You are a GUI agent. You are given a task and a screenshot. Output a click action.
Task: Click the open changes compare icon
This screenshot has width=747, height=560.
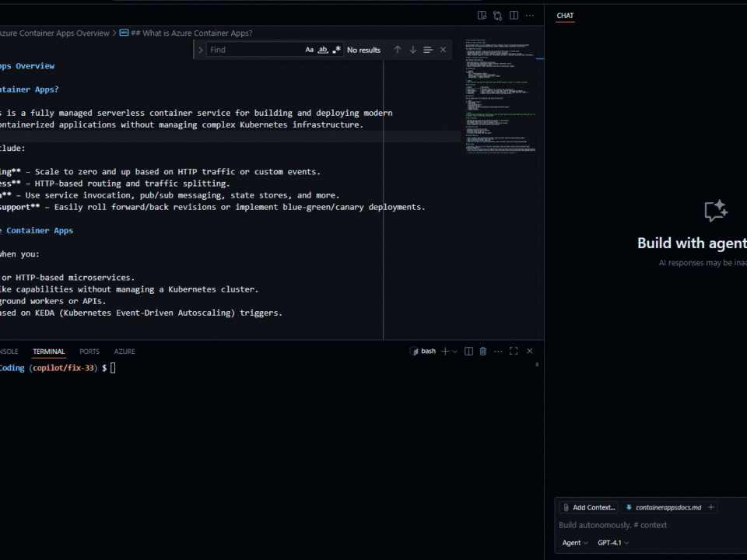pyautogui.click(x=498, y=16)
